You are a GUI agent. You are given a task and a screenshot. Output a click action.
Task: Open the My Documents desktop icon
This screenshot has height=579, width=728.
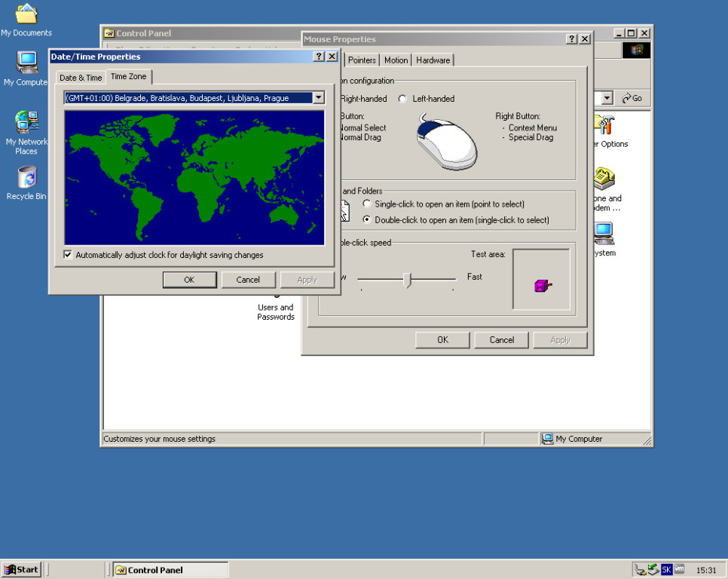click(x=26, y=14)
